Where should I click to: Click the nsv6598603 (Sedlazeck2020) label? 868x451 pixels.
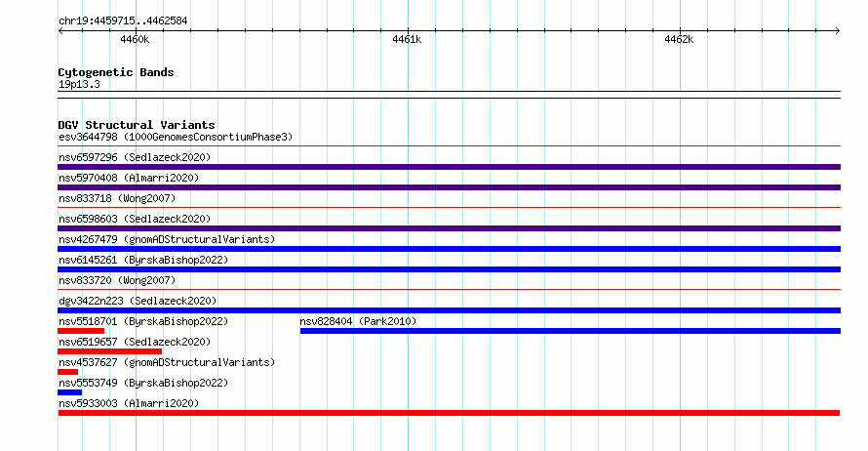(x=135, y=219)
